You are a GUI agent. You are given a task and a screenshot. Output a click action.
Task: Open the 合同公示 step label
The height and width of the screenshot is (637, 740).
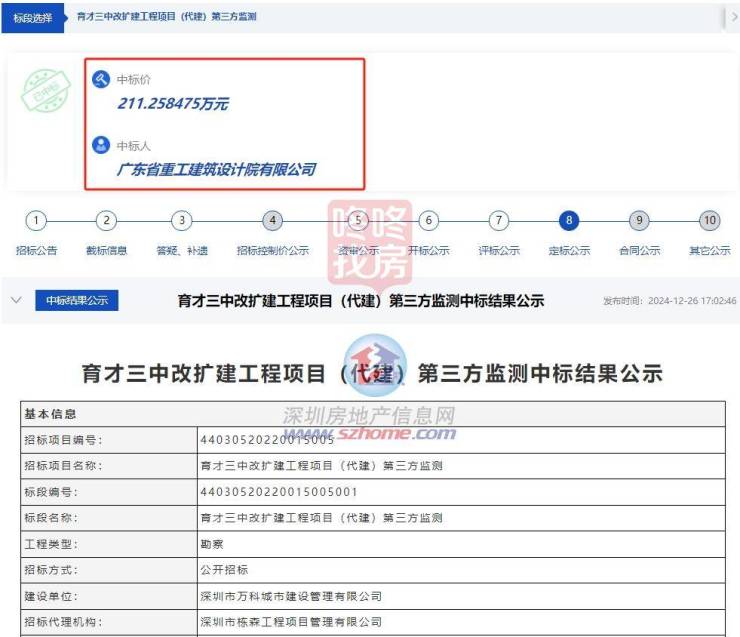point(639,251)
